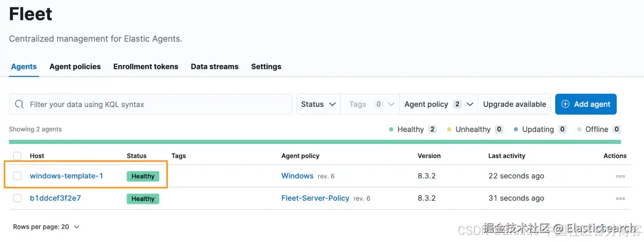Change the Rows per page setting

[46, 227]
